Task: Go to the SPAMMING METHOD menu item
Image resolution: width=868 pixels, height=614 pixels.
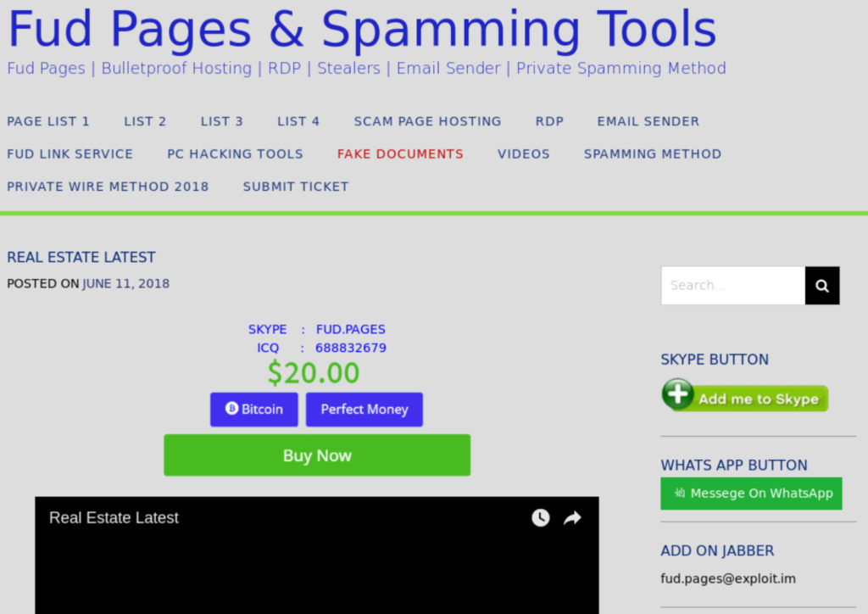Action: [653, 153]
